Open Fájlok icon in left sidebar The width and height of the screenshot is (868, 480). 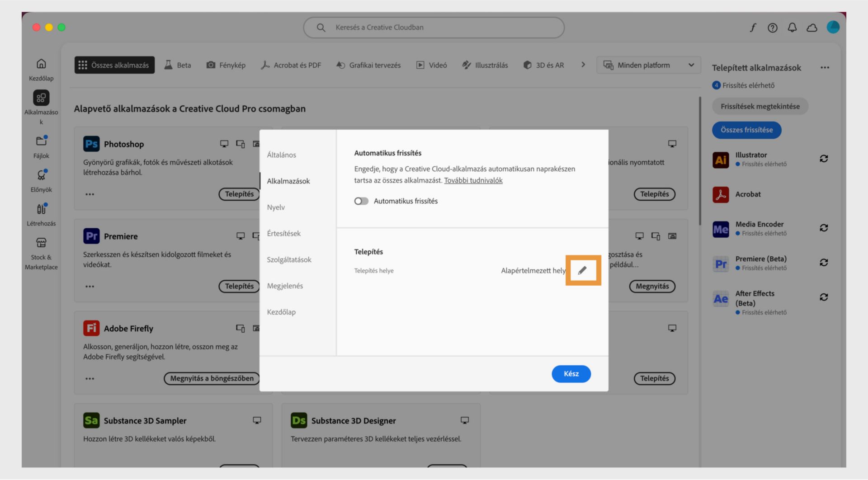click(41, 141)
